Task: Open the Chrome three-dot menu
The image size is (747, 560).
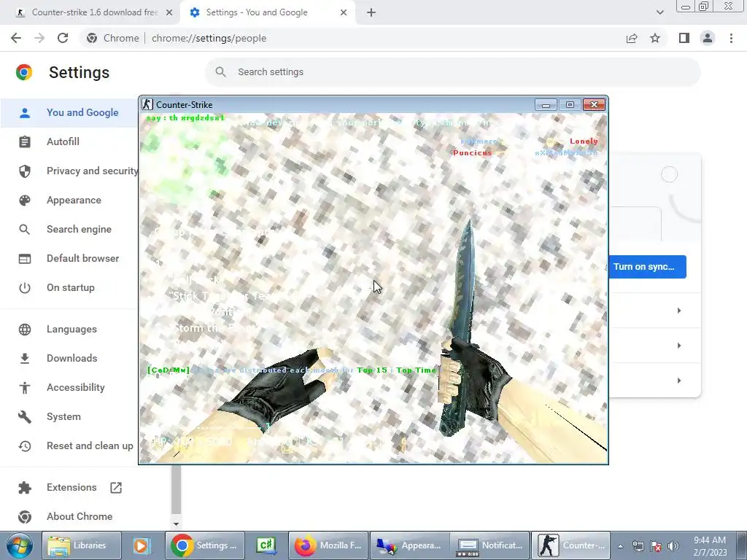Action: click(731, 38)
